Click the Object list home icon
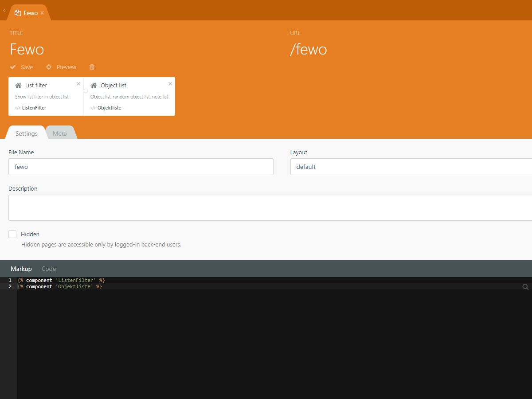532x399 pixels. pos(94,85)
